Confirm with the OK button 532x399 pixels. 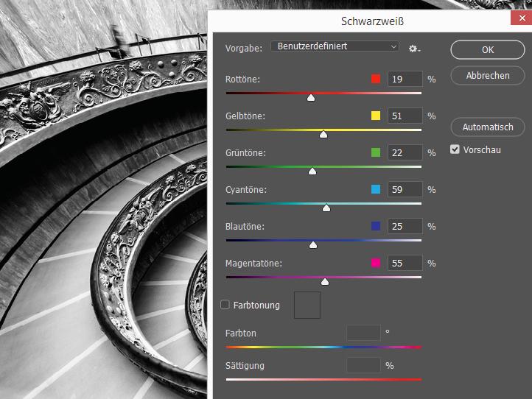point(488,50)
